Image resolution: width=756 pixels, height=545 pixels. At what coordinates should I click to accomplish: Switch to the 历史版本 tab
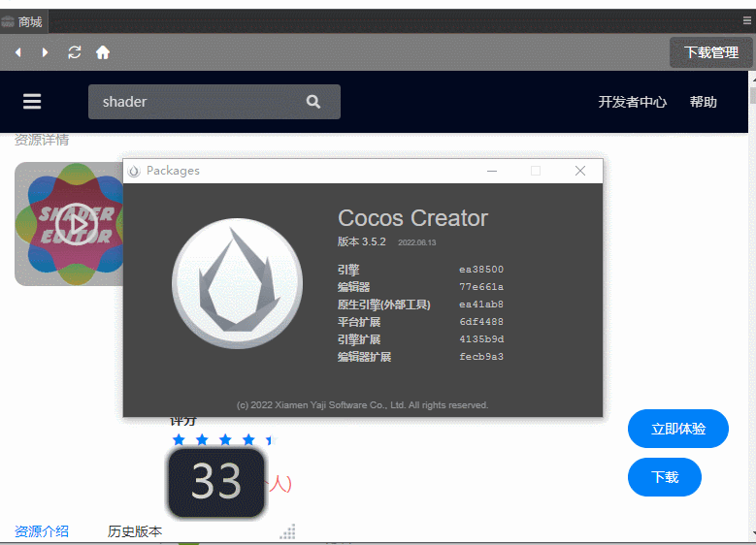[x=135, y=531]
